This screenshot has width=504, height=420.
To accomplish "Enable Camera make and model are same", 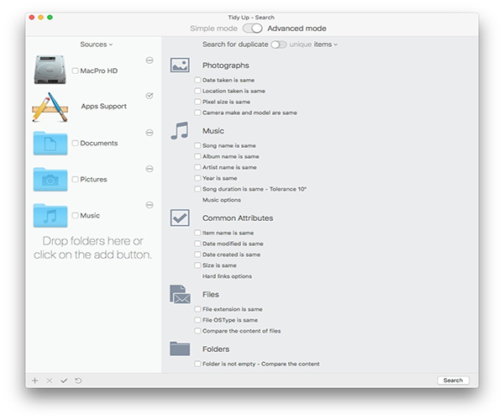I will 197,113.
